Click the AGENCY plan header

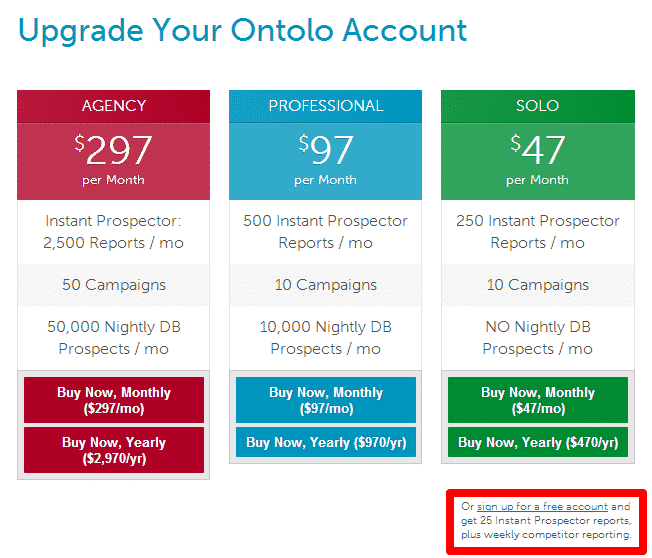click(114, 106)
